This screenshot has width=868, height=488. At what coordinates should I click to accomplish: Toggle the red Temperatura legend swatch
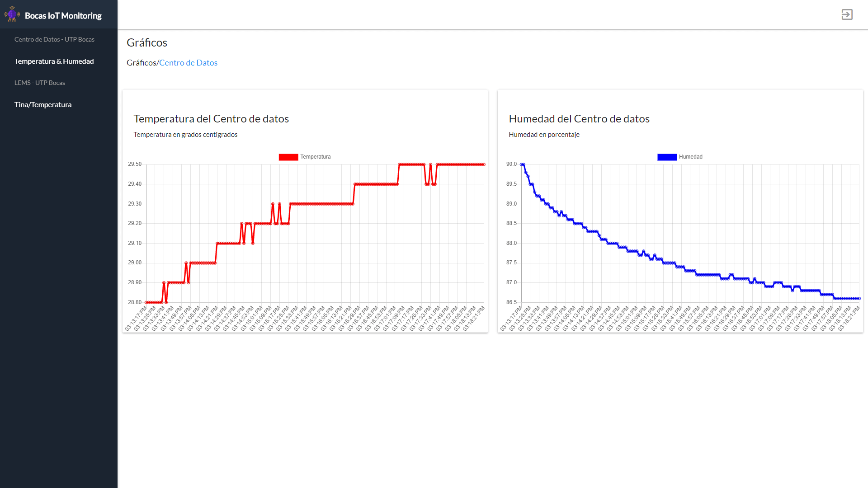point(288,157)
